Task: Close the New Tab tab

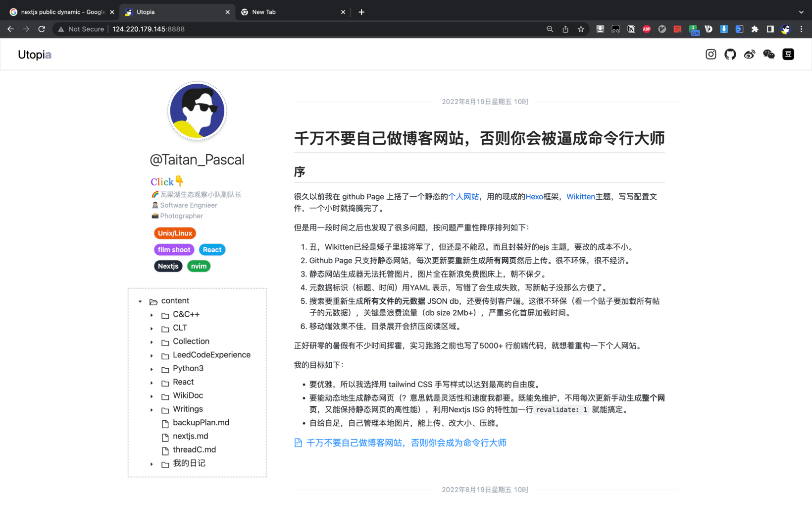Action: (x=343, y=12)
